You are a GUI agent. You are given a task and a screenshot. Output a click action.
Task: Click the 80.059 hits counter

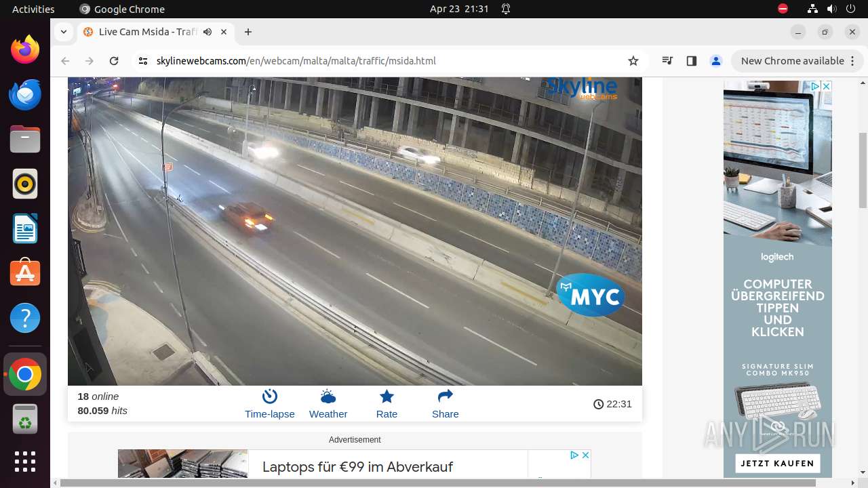(102, 411)
